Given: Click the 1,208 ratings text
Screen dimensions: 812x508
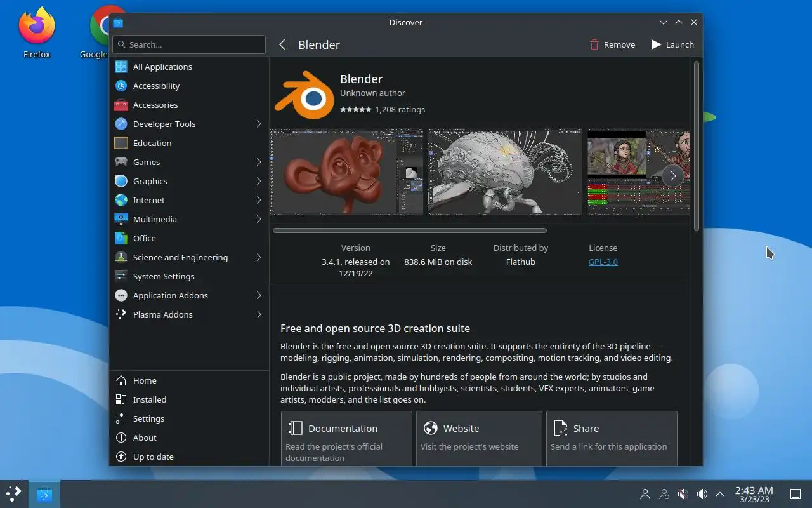Looking at the screenshot, I should (x=400, y=109).
